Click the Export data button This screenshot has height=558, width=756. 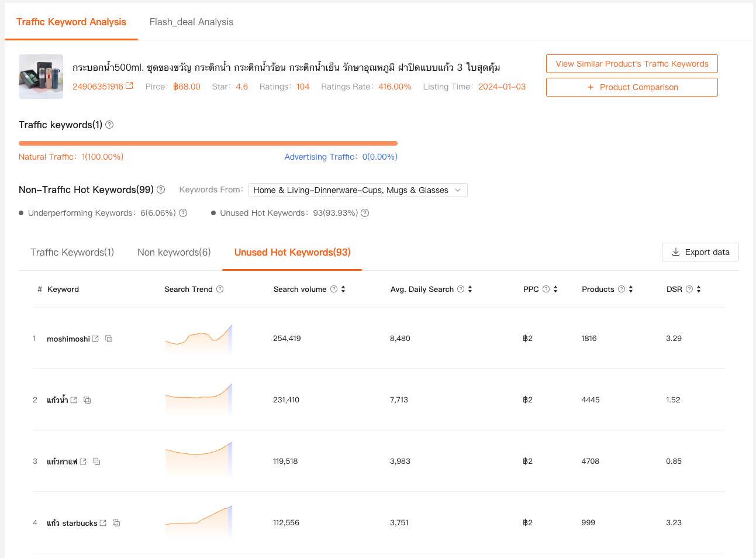700,252
